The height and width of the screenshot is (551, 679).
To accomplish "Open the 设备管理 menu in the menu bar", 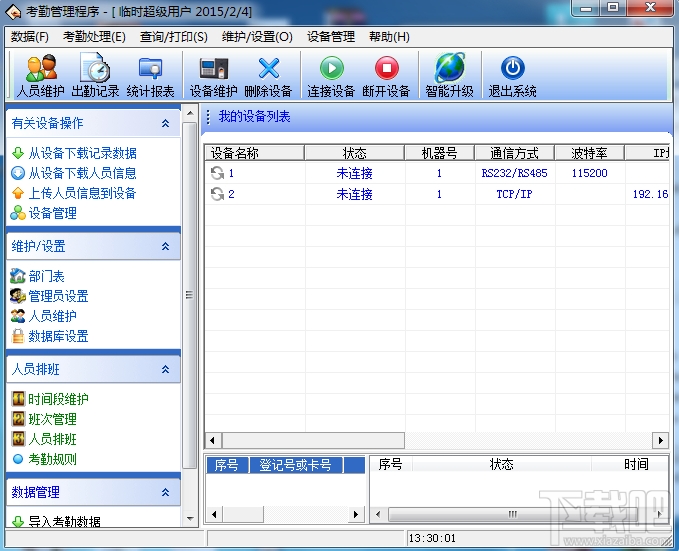I will point(331,37).
